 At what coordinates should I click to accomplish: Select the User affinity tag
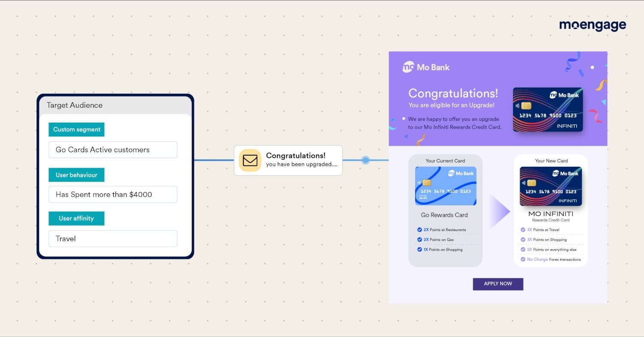point(76,218)
